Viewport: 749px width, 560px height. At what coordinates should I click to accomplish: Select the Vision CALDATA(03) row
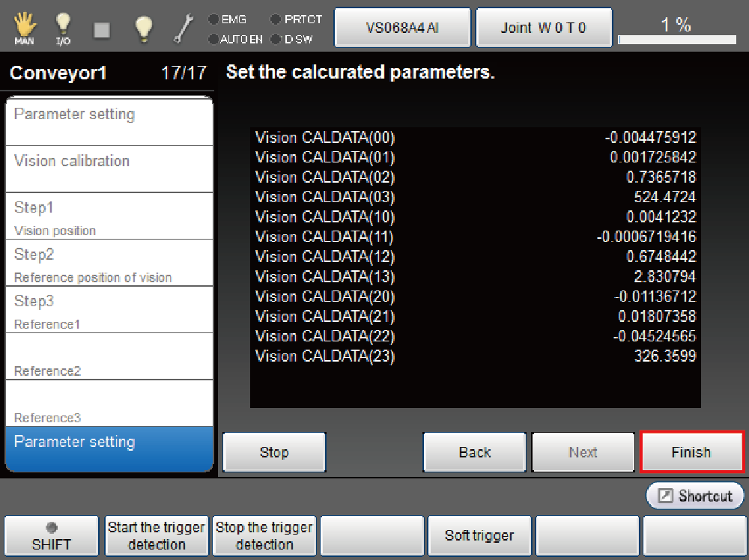click(475, 197)
